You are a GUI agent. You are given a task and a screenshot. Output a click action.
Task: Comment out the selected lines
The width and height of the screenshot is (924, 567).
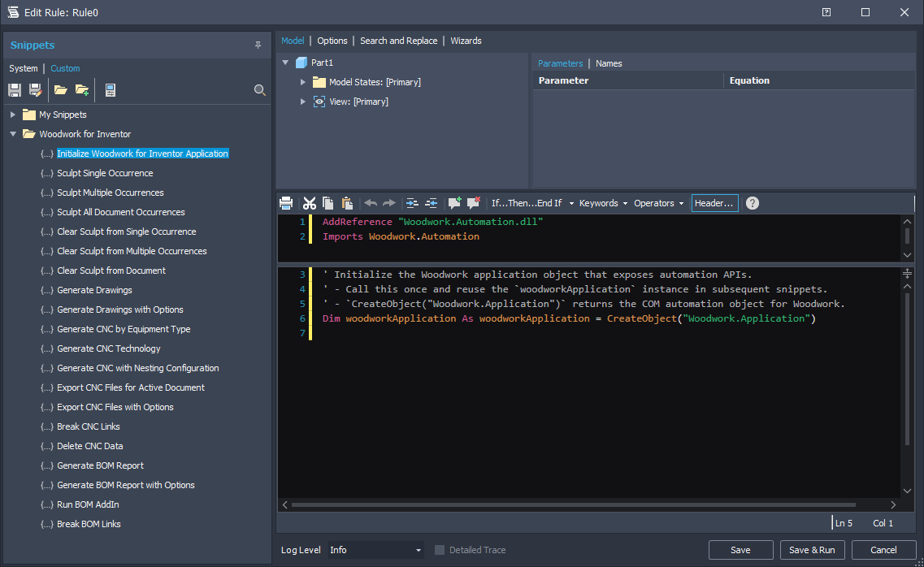pyautogui.click(x=454, y=203)
